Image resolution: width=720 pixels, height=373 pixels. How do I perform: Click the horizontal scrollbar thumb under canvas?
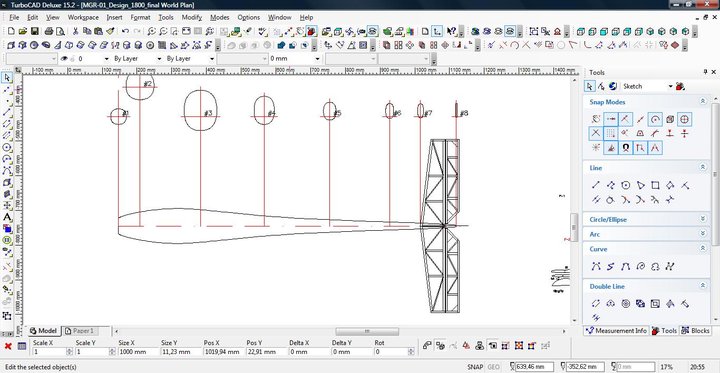[366, 331]
